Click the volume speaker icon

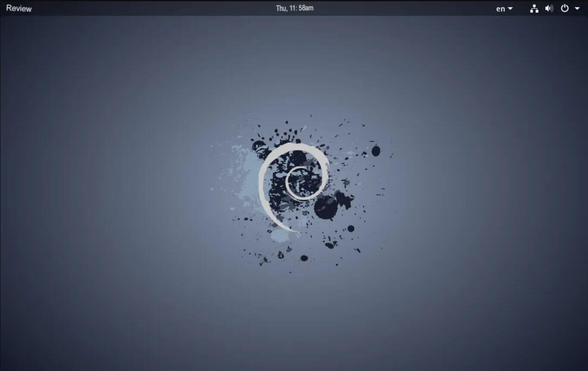(x=549, y=8)
